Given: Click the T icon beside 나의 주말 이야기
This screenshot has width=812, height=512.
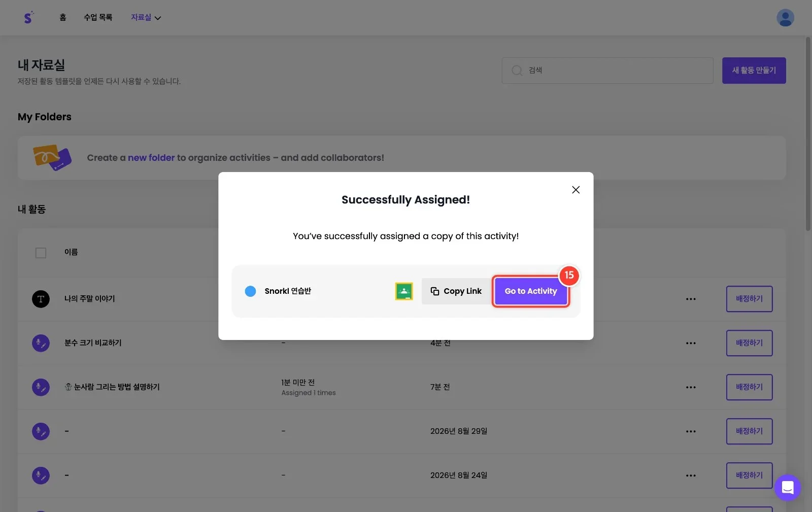Looking at the screenshot, I should (x=41, y=299).
